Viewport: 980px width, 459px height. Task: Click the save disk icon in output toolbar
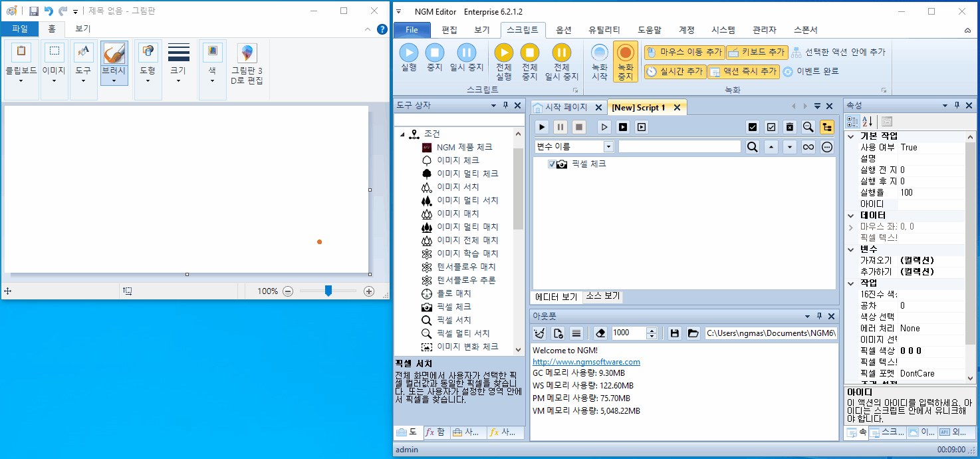(x=675, y=333)
